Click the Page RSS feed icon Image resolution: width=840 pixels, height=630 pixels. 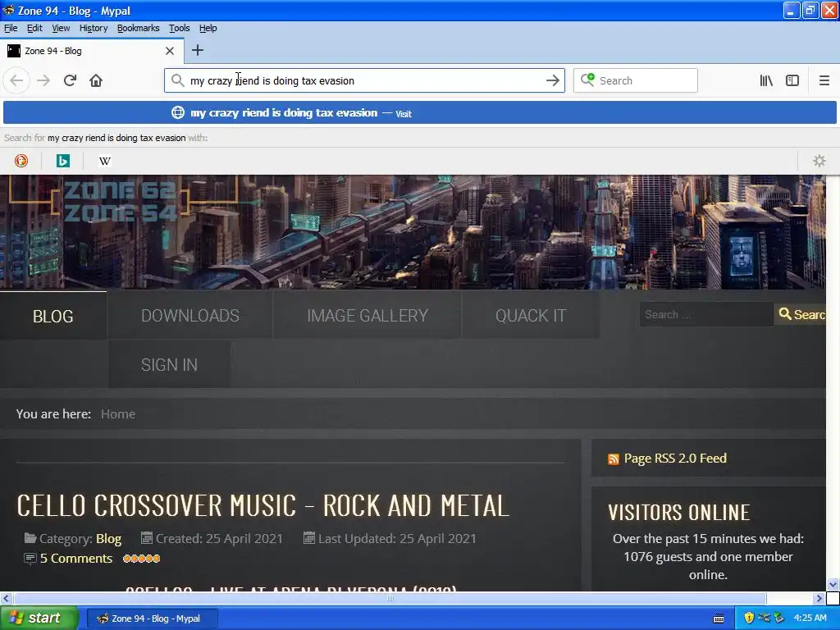[x=614, y=459]
